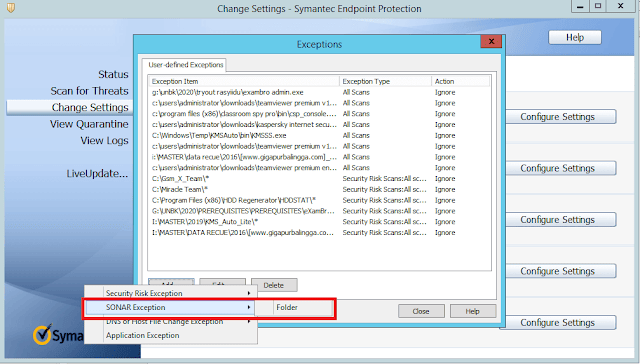Select exception row HDD Regenerator\HDDSTAT\*
The height and width of the screenshot is (364, 640).
[320, 200]
